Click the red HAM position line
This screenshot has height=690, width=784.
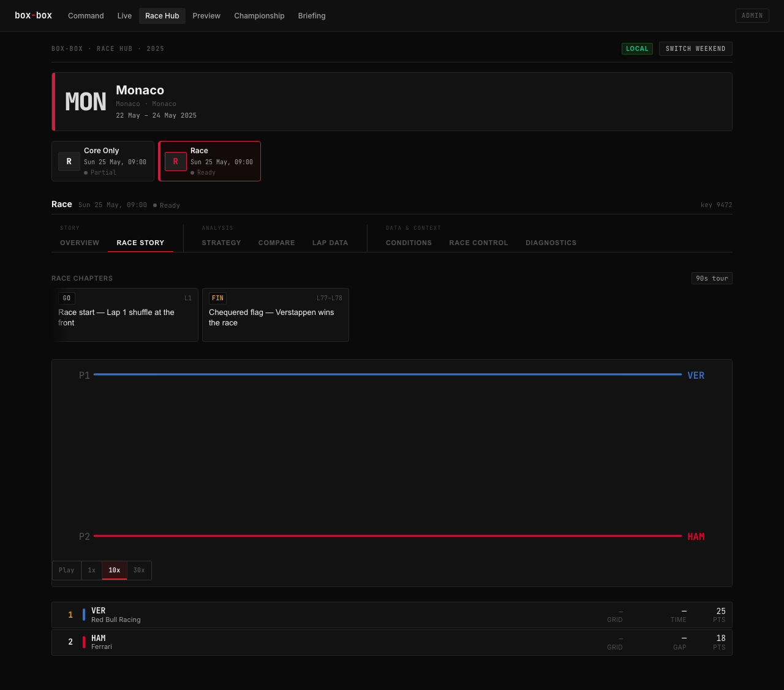388,536
